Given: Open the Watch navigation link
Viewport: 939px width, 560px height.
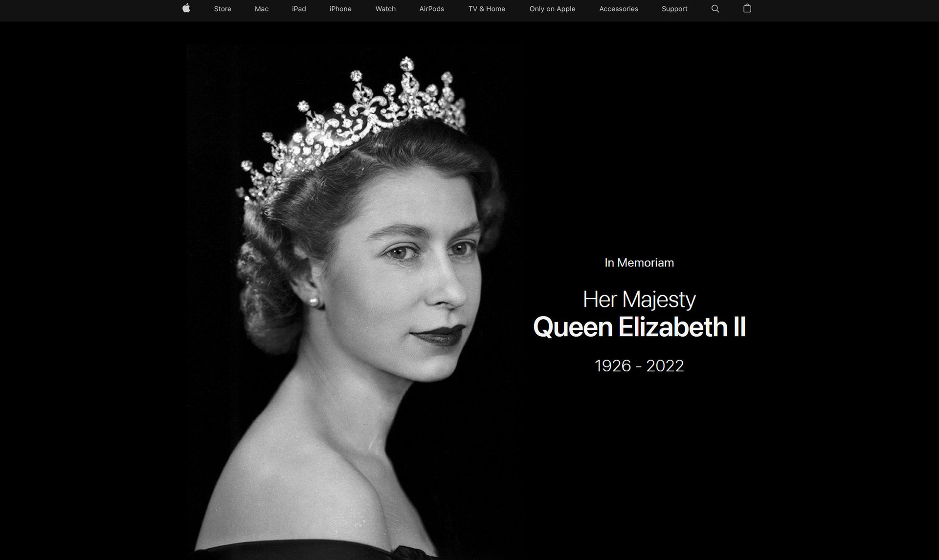Looking at the screenshot, I should click(x=385, y=9).
